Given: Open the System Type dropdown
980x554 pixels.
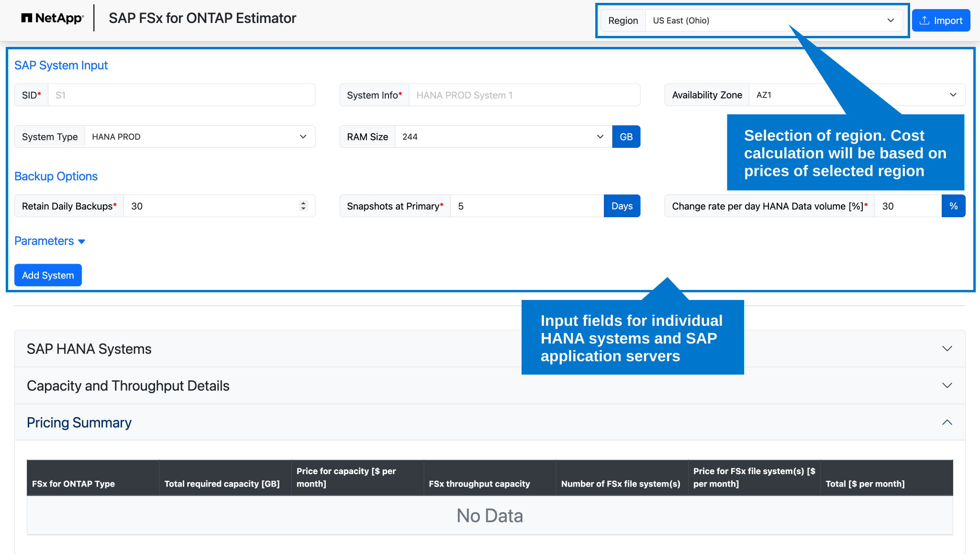Looking at the screenshot, I should tap(200, 137).
